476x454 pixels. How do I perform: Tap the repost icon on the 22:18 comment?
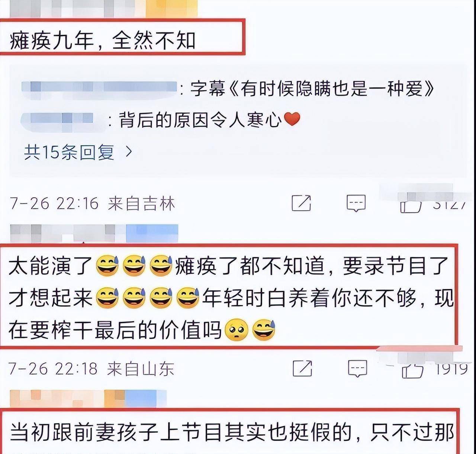click(302, 368)
